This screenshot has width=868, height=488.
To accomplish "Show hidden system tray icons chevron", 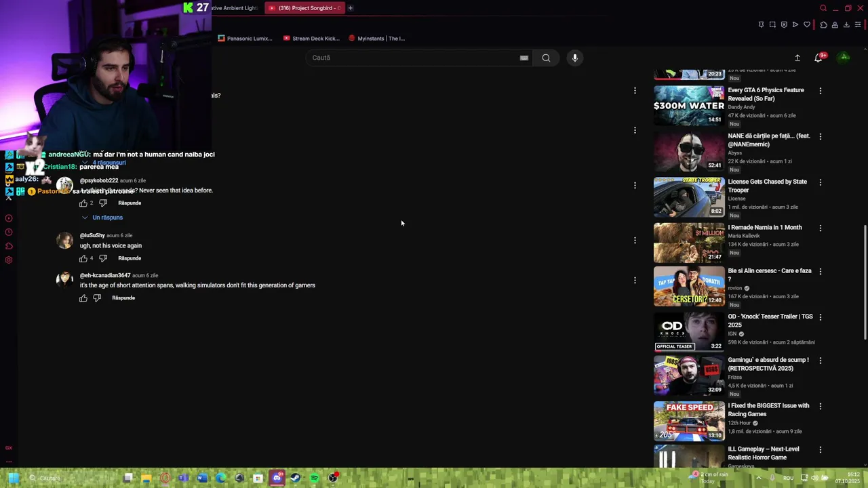I will click(758, 478).
